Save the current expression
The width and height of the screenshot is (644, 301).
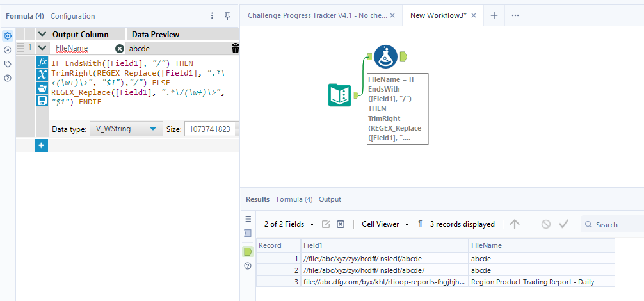coord(42,101)
